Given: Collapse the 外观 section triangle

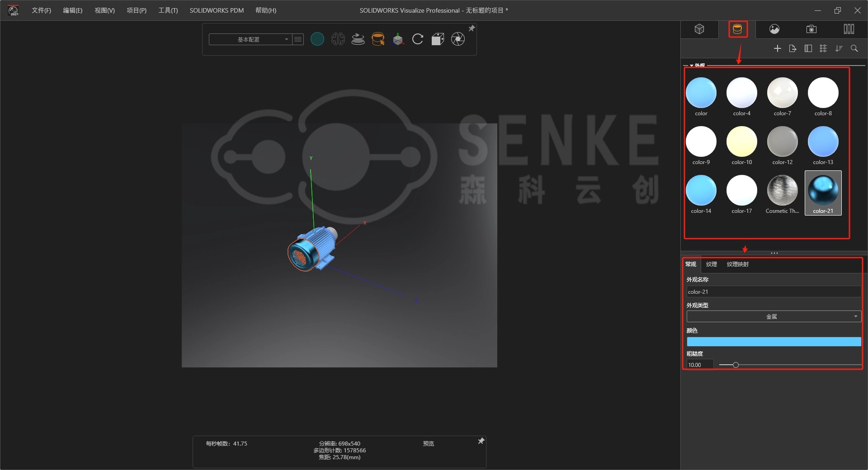Looking at the screenshot, I should (x=692, y=66).
